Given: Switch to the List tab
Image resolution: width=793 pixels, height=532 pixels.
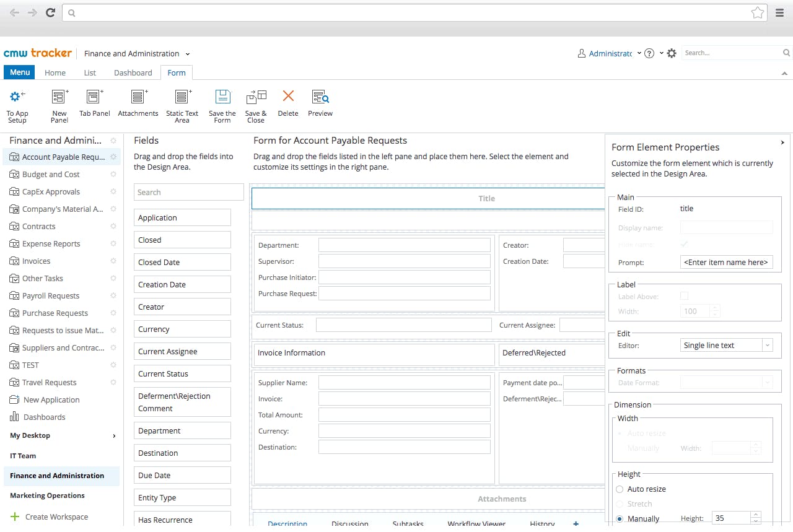Looking at the screenshot, I should pos(90,72).
